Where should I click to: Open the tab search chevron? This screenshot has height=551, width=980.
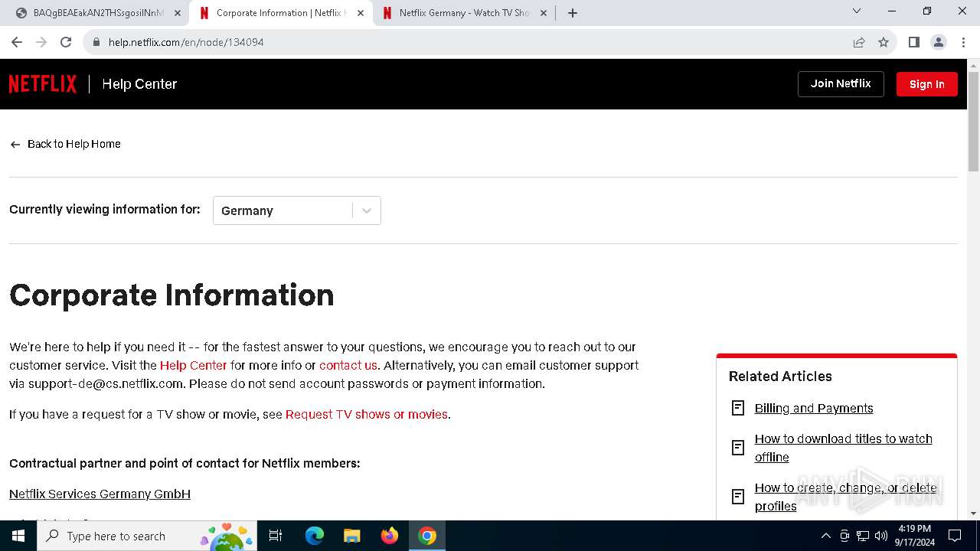click(857, 11)
